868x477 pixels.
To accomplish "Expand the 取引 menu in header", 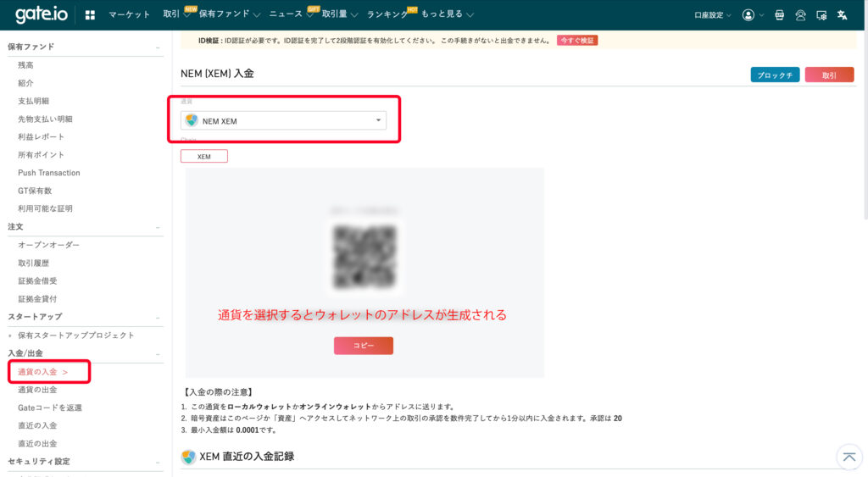I will (x=176, y=14).
